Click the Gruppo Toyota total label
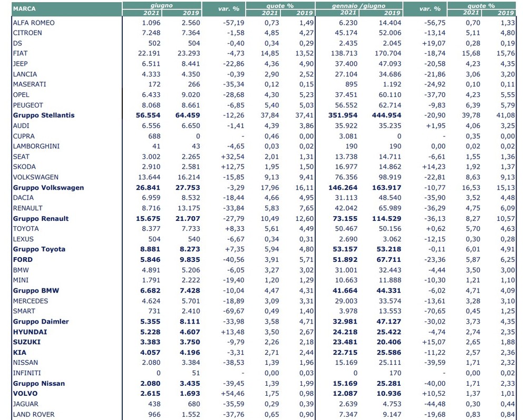527x420 pixels. coord(39,249)
